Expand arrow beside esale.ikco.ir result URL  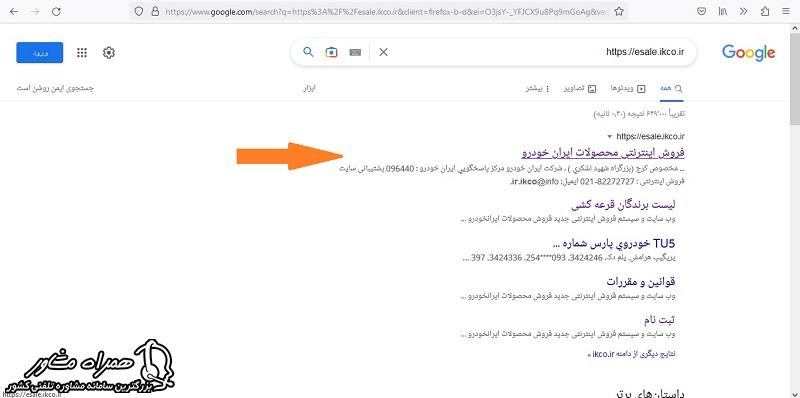click(610, 137)
